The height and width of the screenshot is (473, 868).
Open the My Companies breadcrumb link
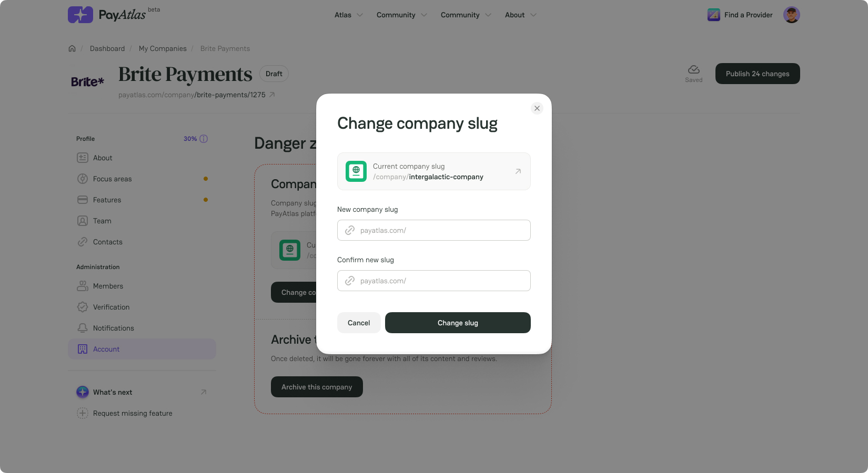(163, 48)
